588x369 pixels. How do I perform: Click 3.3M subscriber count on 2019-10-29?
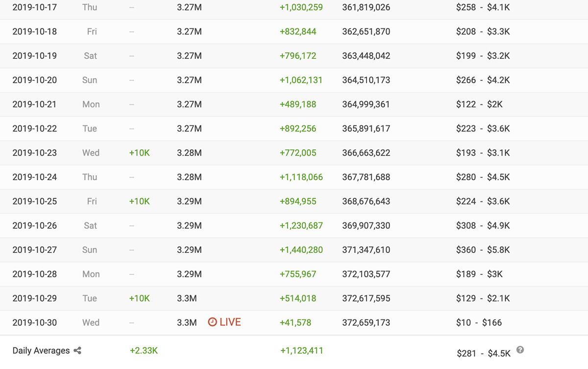(187, 298)
